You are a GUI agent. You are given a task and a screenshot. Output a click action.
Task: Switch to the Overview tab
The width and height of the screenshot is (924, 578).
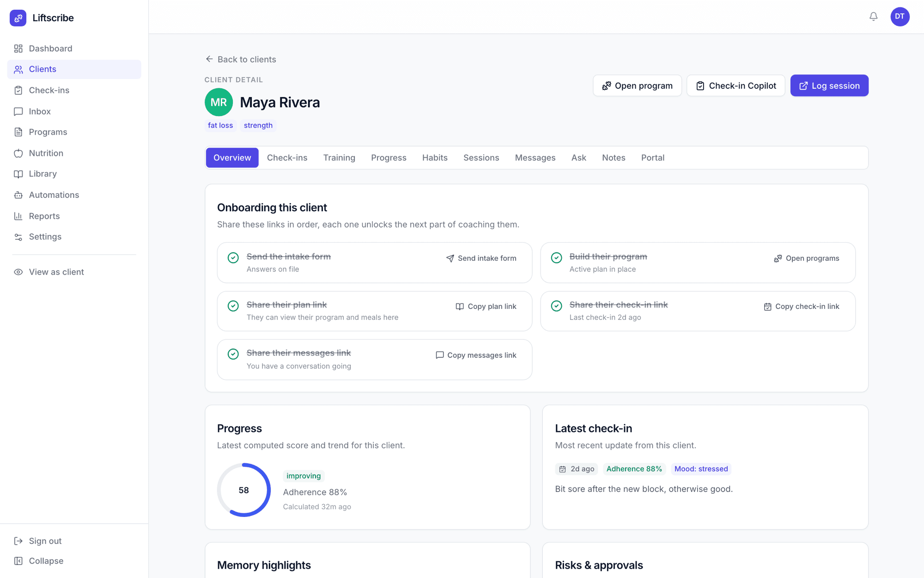[x=232, y=158]
